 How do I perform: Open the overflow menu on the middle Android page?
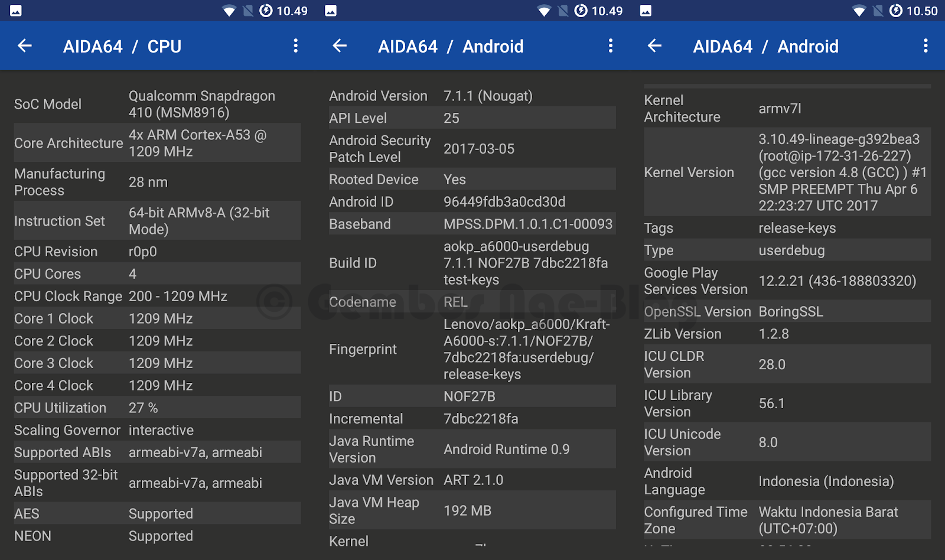[x=610, y=46]
